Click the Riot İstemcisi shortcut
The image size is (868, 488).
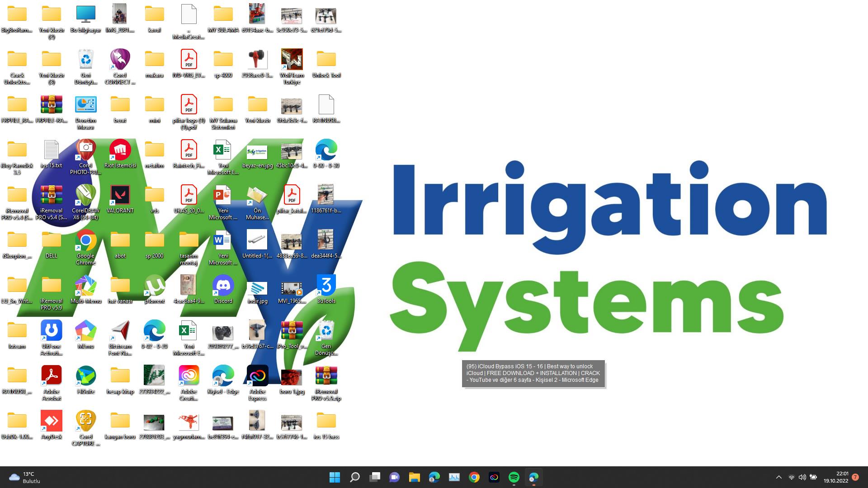pos(120,150)
